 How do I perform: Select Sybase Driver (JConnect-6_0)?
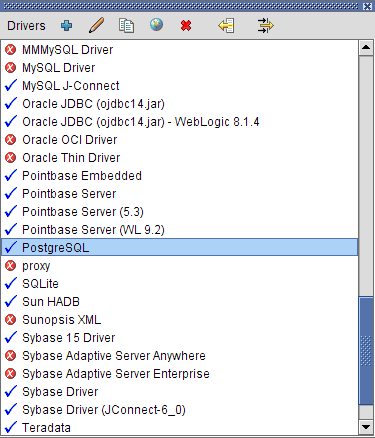(x=180, y=410)
